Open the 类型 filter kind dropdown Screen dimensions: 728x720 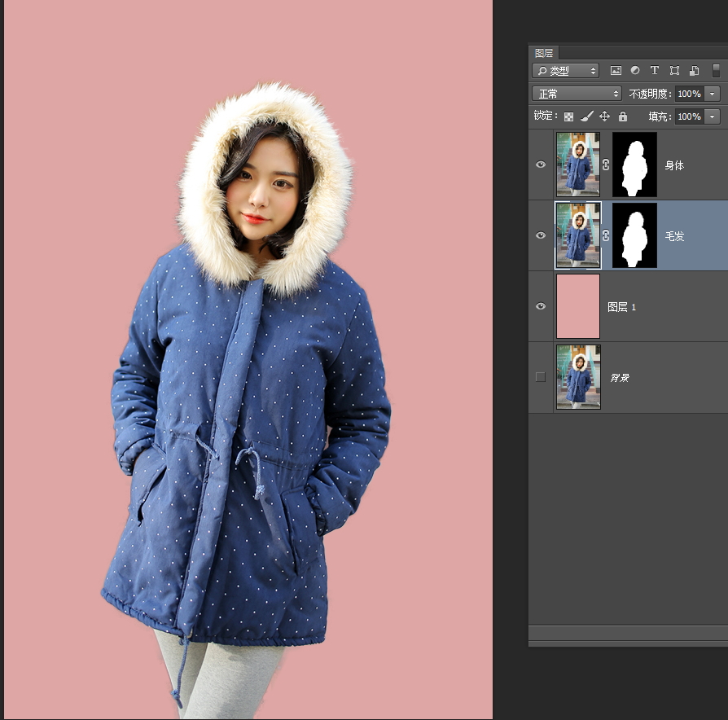click(x=565, y=71)
